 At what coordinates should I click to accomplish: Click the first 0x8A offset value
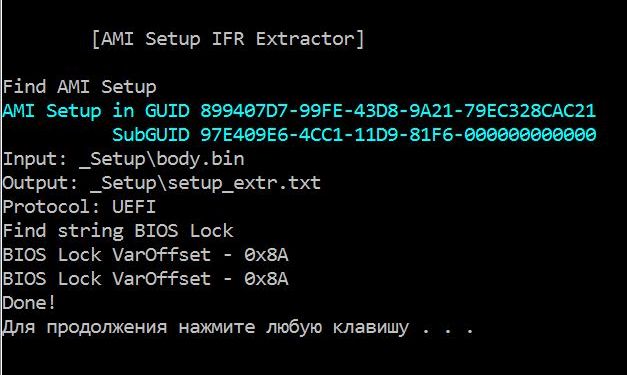tap(266, 255)
